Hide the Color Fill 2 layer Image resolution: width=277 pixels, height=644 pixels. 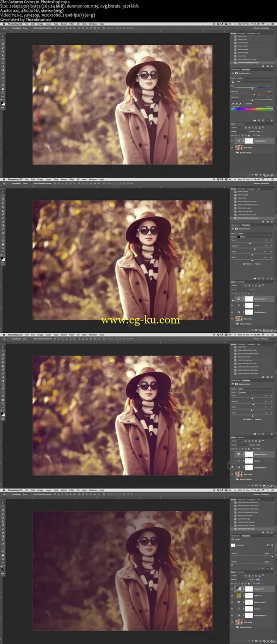[x=232, y=595]
